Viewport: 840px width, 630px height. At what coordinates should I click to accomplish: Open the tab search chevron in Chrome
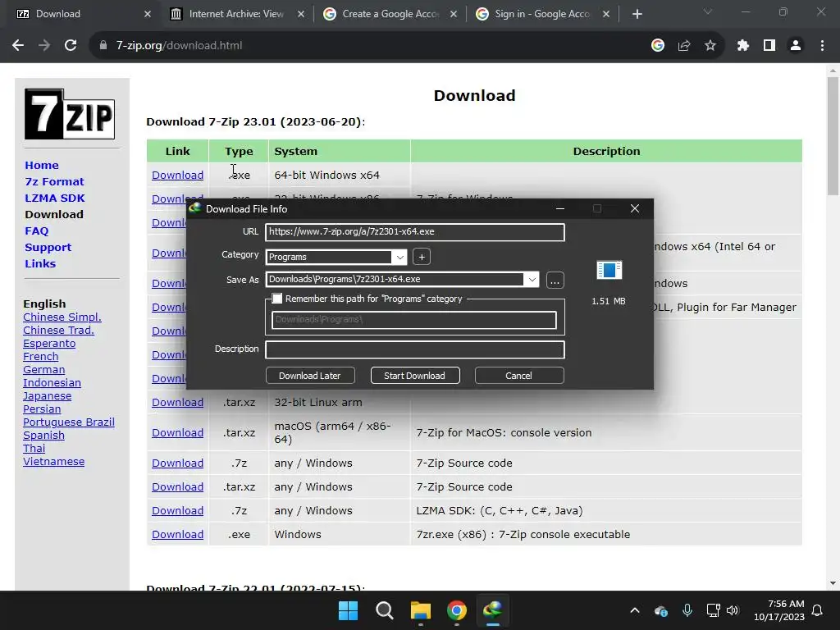708,11
